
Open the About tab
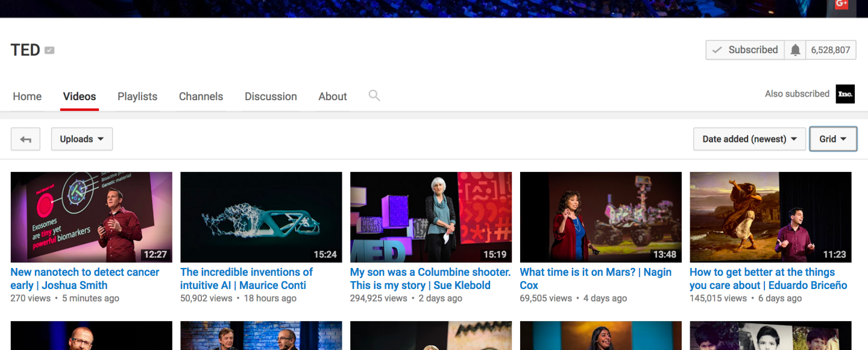(333, 97)
